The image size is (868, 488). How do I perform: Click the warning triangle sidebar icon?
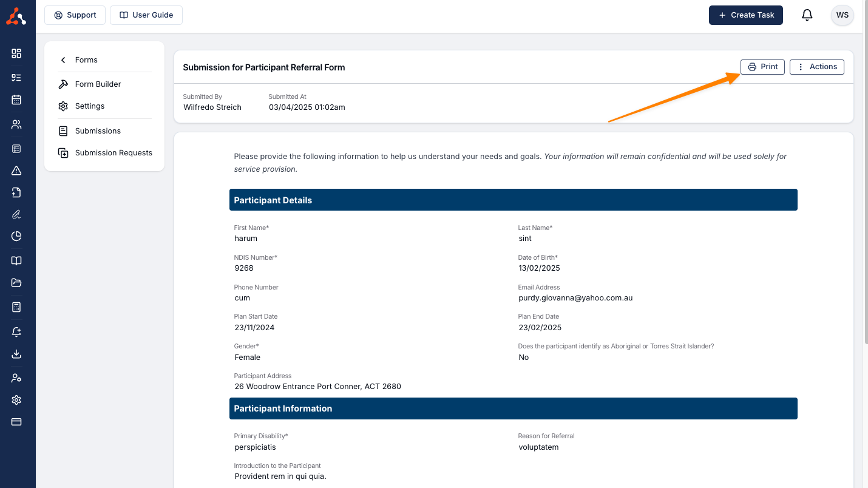pos(16,171)
